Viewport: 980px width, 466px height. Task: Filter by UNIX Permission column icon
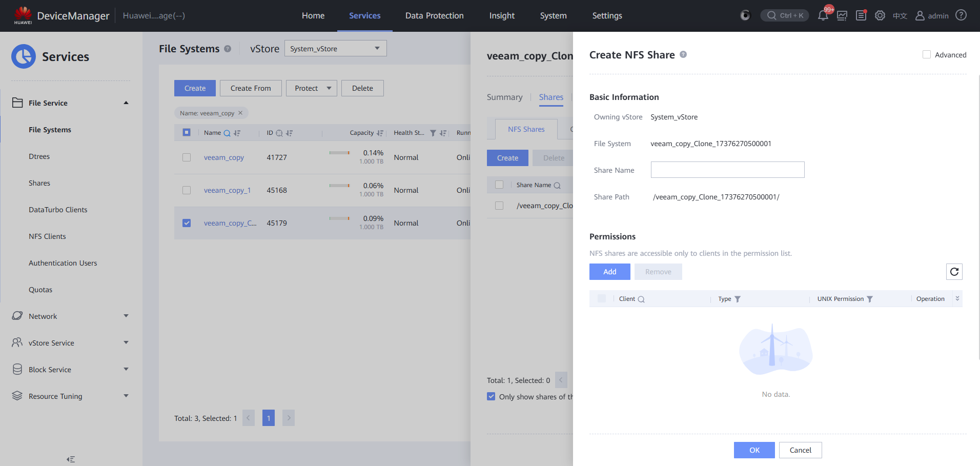pos(870,299)
